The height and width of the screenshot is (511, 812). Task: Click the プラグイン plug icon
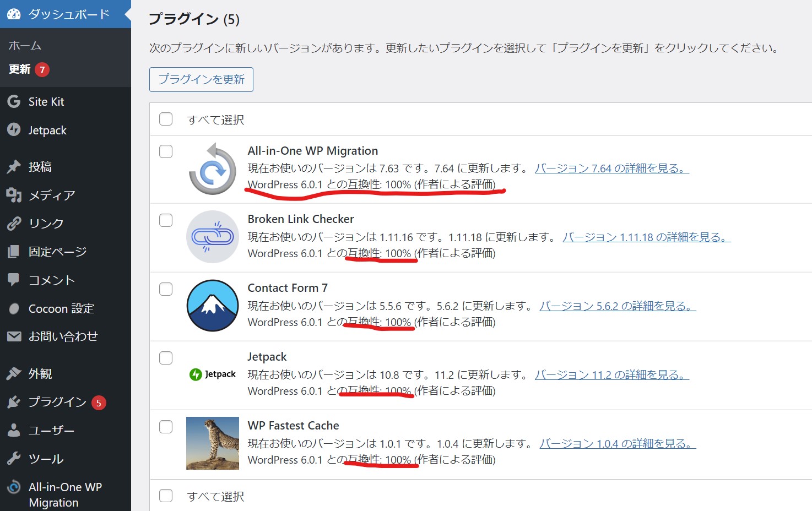(x=14, y=402)
